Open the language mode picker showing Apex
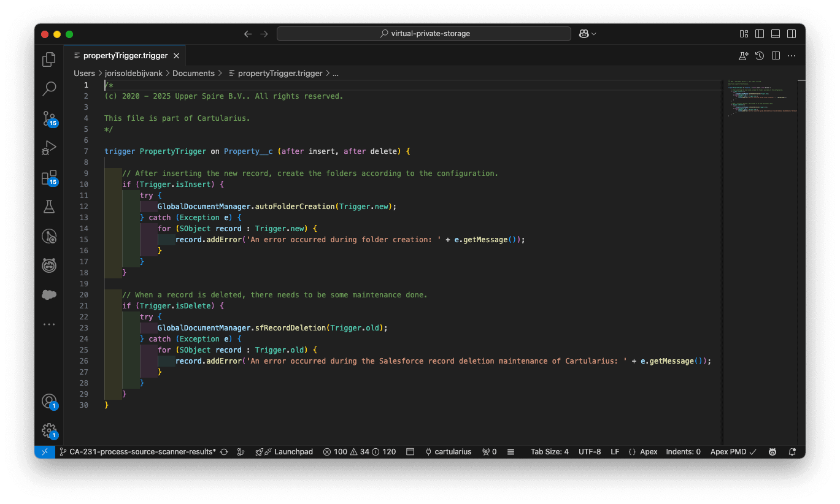Screen dimensions: 840x504 click(x=643, y=451)
